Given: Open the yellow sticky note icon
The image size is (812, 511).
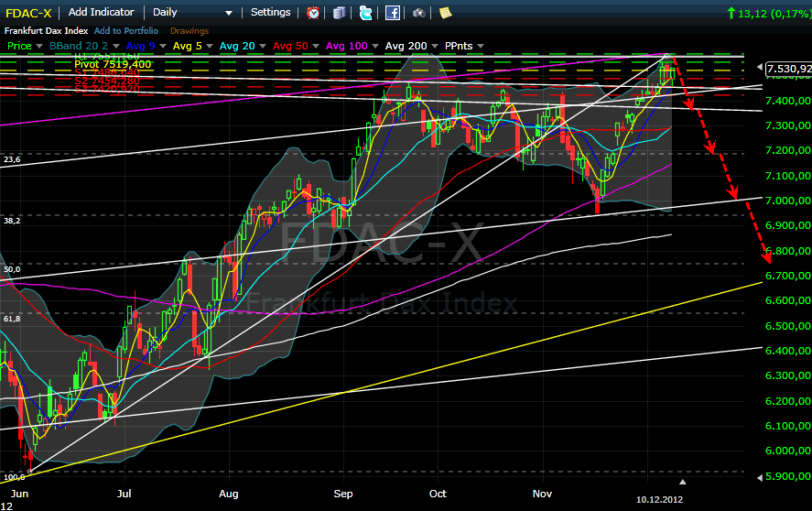Looking at the screenshot, I should pos(445,13).
